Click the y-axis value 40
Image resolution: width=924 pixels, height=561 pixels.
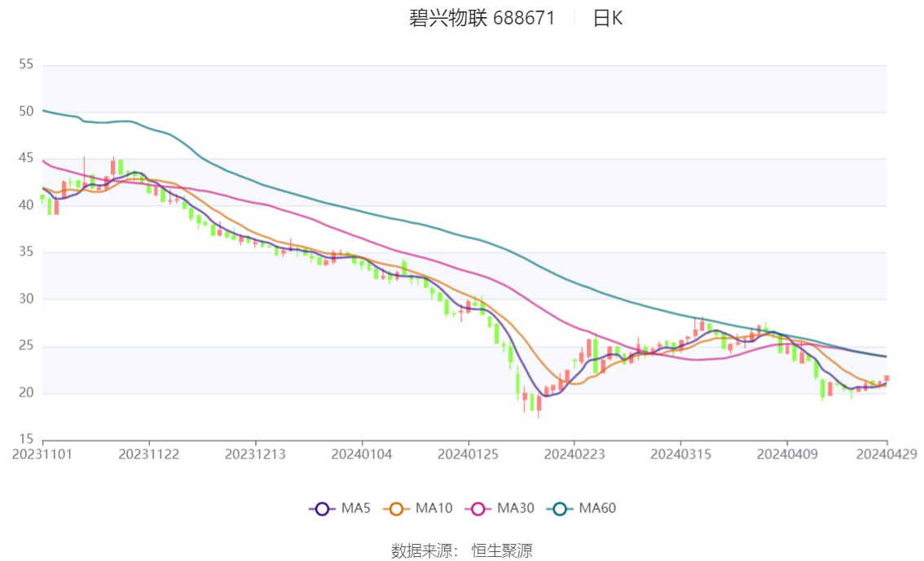pyautogui.click(x=26, y=205)
